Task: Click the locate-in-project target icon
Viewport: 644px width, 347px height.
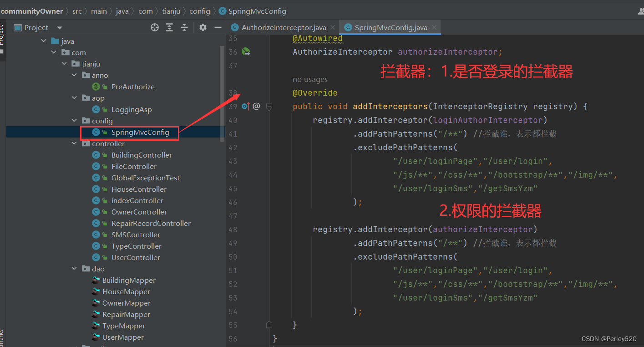Action: [x=155, y=28]
